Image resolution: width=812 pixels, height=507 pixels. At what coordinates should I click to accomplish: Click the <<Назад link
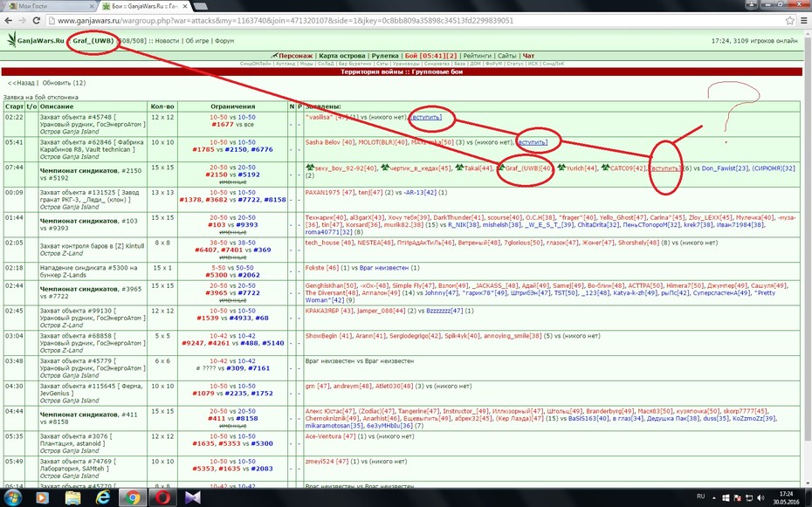point(21,83)
